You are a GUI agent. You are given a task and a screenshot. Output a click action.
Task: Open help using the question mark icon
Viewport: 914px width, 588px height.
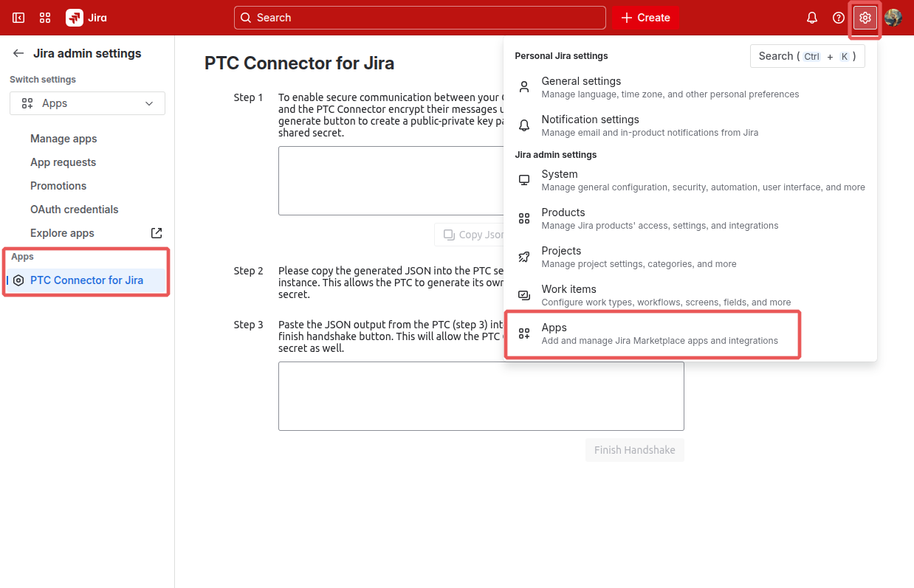pyautogui.click(x=838, y=17)
